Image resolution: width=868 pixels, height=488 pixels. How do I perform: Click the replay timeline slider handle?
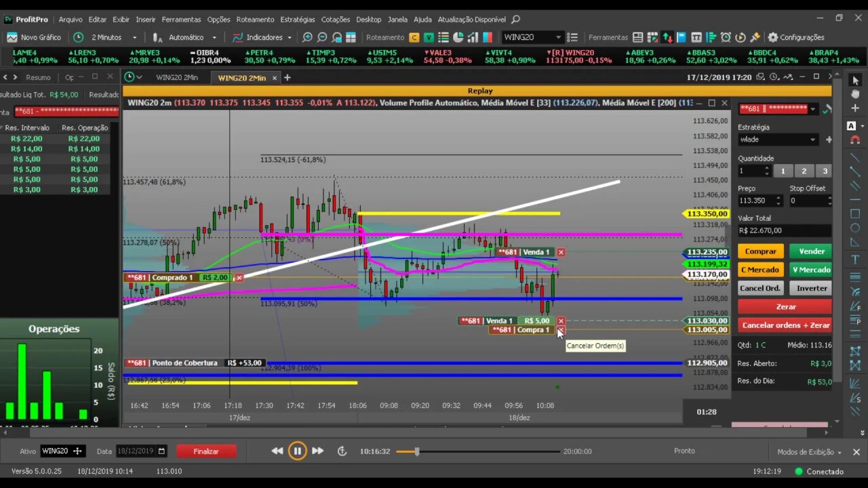point(416,451)
